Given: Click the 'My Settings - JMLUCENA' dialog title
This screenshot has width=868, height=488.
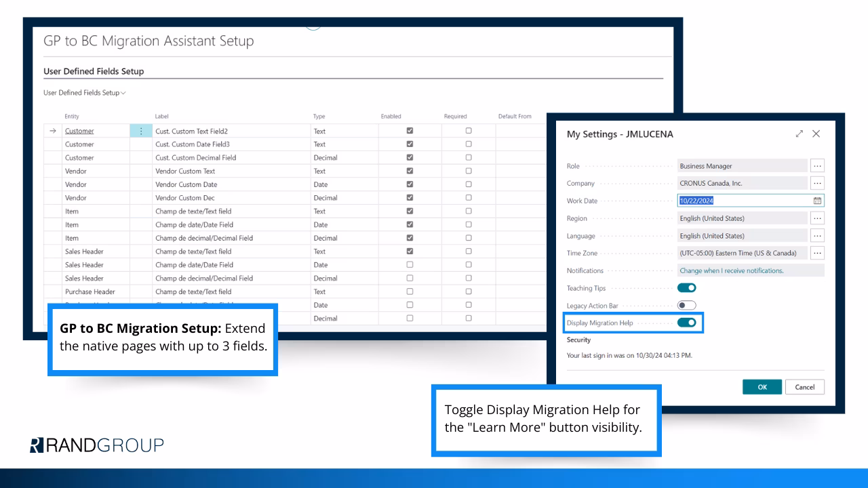Looking at the screenshot, I should pos(620,134).
